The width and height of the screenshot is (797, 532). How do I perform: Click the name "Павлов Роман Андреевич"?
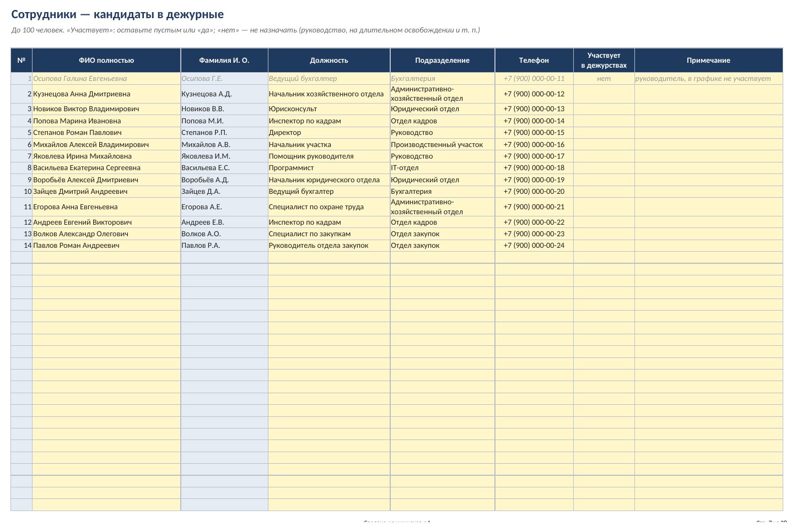[106, 246]
